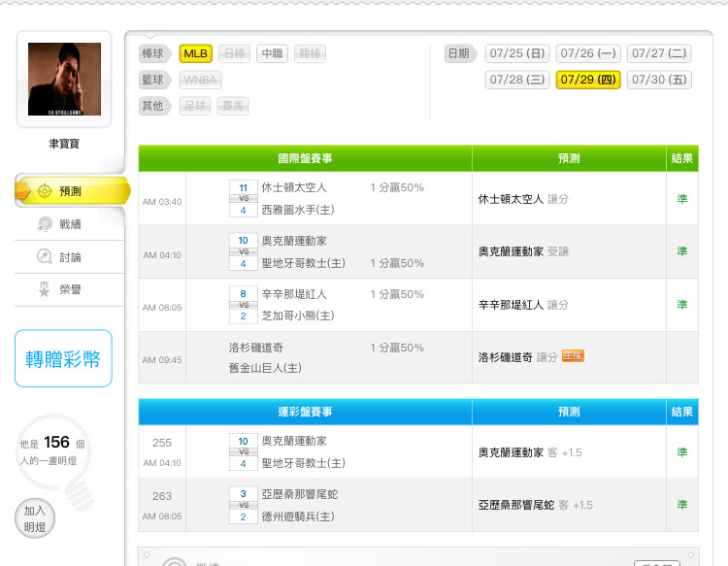
Task: Click the 主推 orange badge on 洛杉磯道奇 row
Action: (573, 356)
